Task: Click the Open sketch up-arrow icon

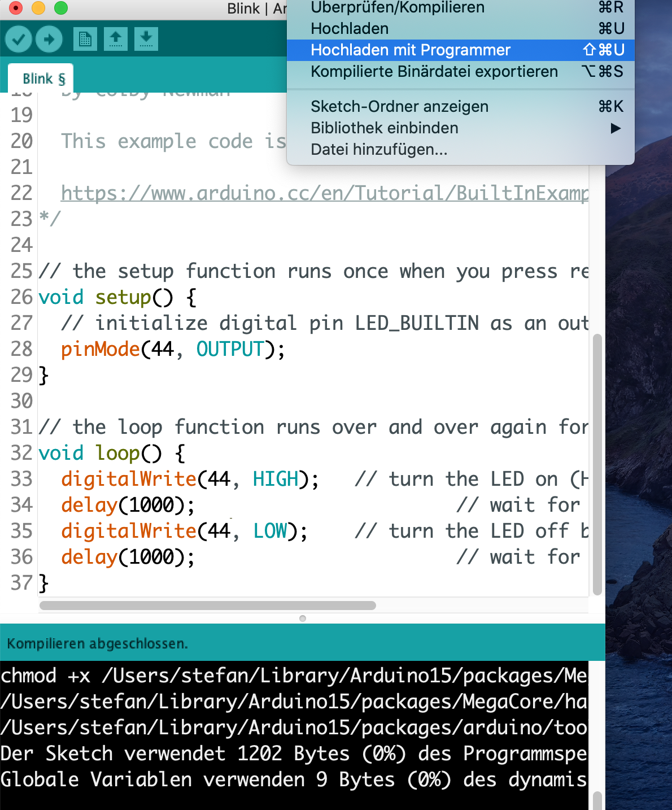Action: 116,39
